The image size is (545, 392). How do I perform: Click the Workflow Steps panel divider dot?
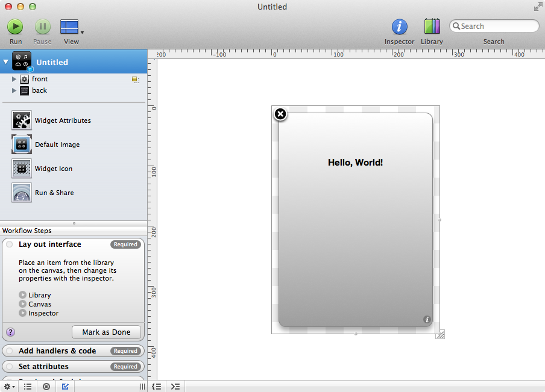74,223
